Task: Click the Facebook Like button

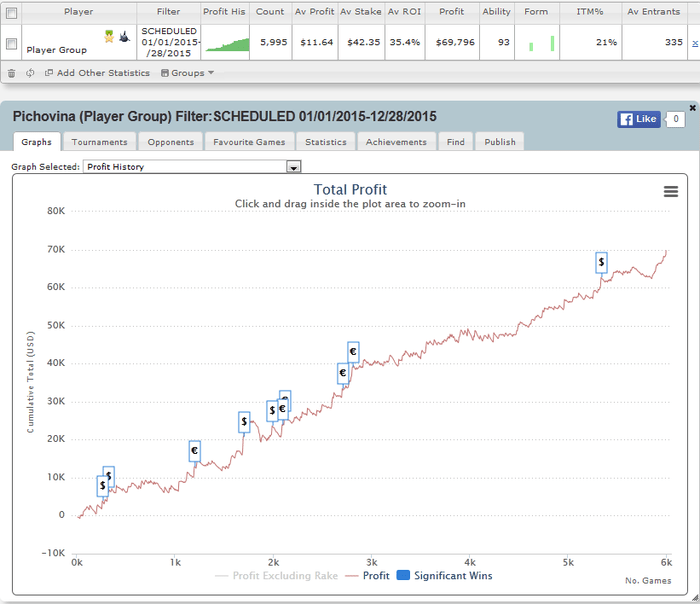Action: tap(639, 119)
